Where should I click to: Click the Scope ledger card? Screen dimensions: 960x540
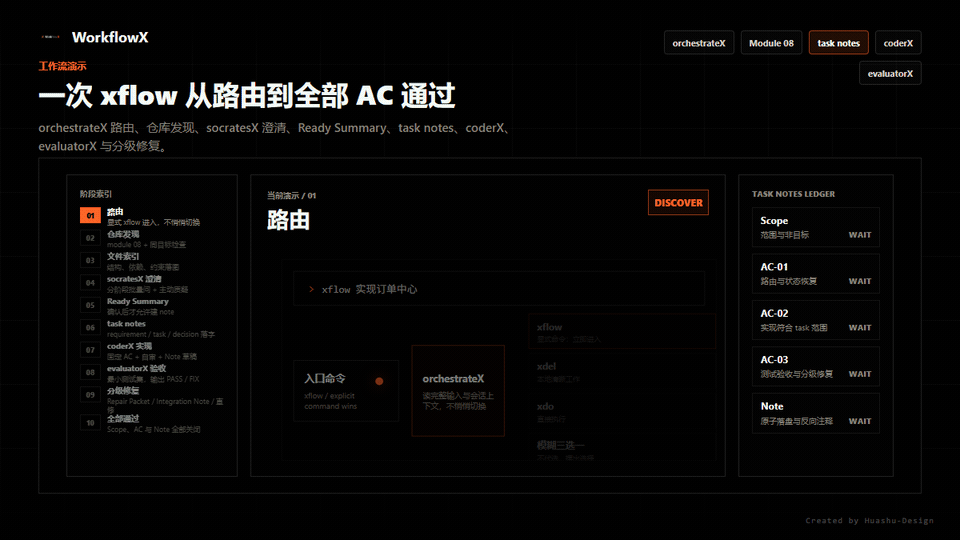point(816,227)
